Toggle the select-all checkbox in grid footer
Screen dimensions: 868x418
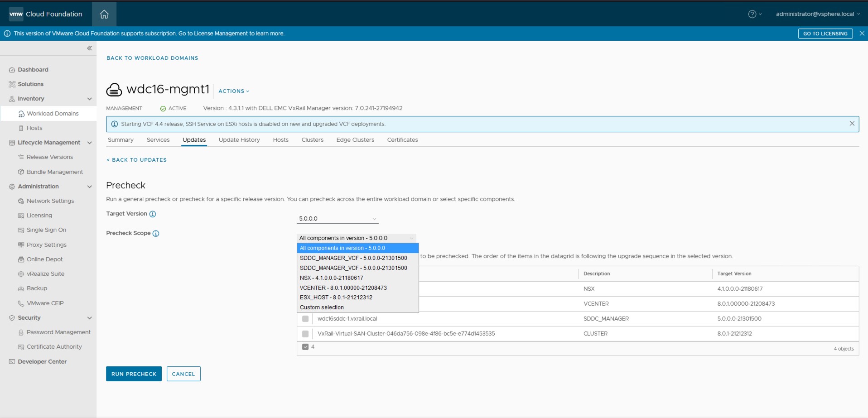(x=305, y=347)
